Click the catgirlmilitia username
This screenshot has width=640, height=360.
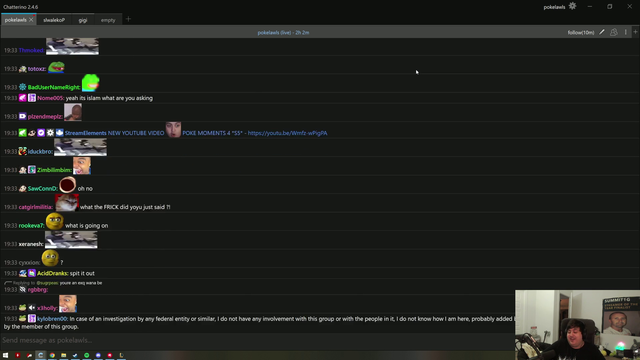(x=36, y=207)
